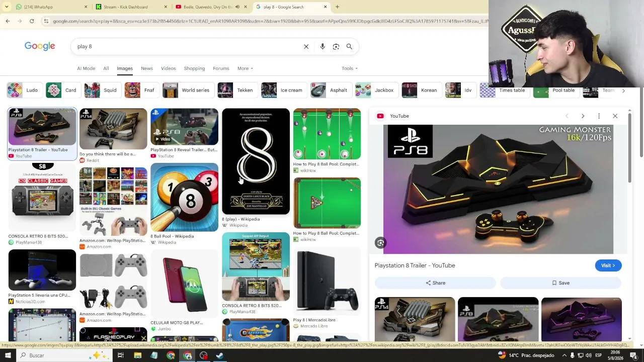Expand the More search filters dropdown
Image resolution: width=644 pixels, height=362 pixels.
245,68
